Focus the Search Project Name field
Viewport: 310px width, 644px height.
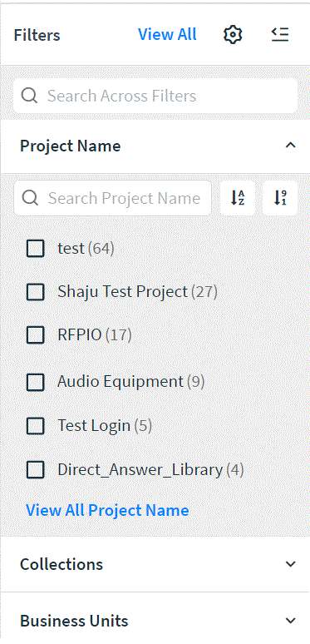[113, 198]
